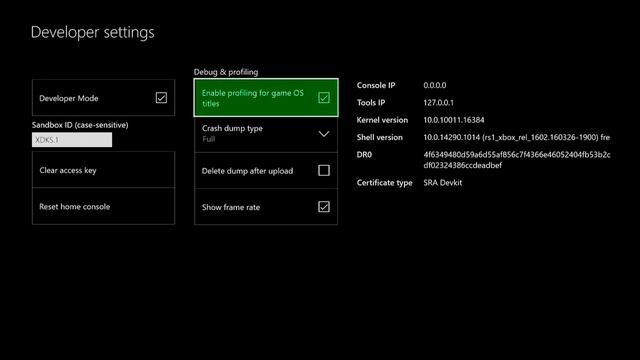Click the DR0 label

(364, 155)
